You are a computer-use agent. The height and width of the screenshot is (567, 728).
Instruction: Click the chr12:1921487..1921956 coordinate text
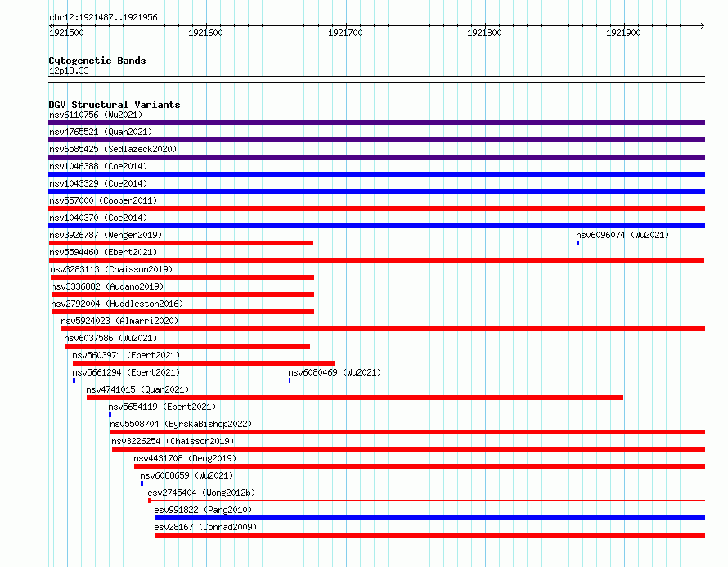point(103,17)
